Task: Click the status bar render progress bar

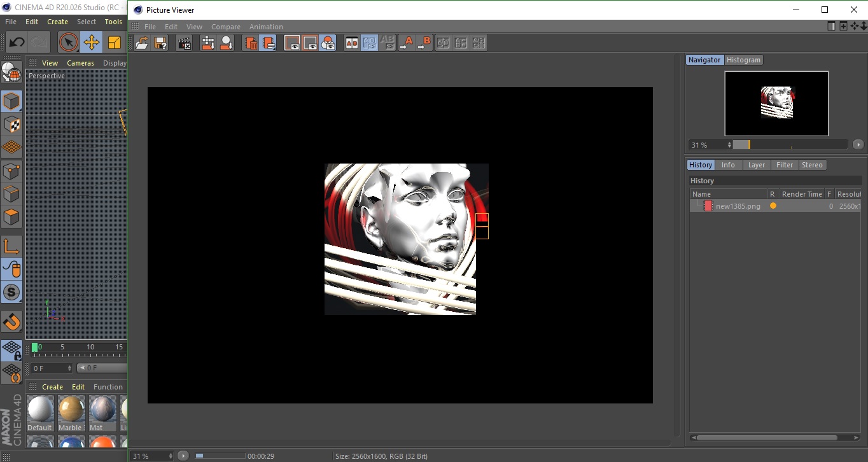Action: pyautogui.click(x=220, y=456)
